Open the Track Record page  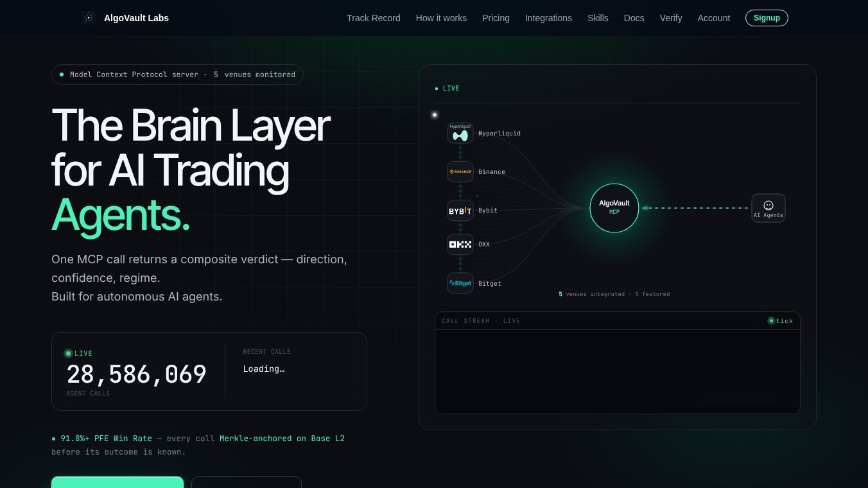click(x=374, y=18)
